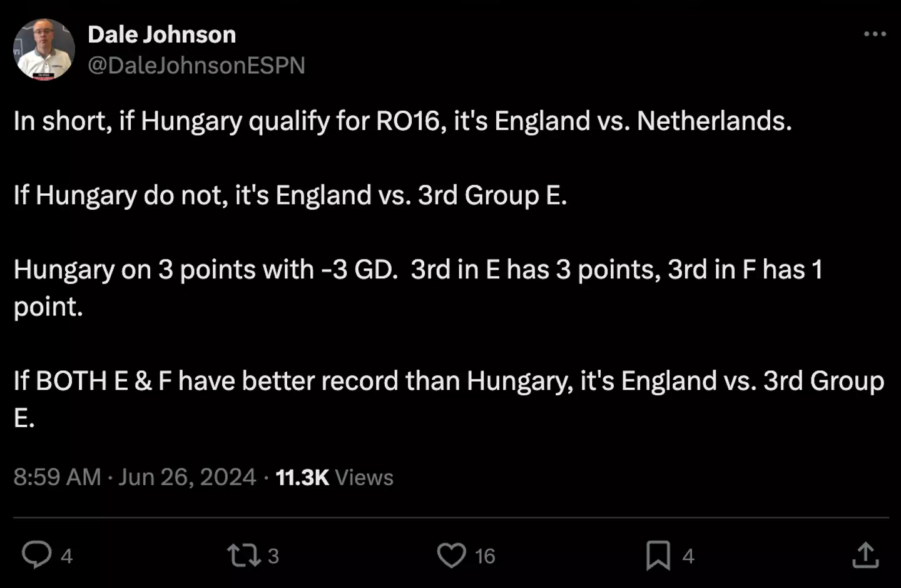The width and height of the screenshot is (901, 588).
Task: Open the more options three-dot menu
Action: 875,34
